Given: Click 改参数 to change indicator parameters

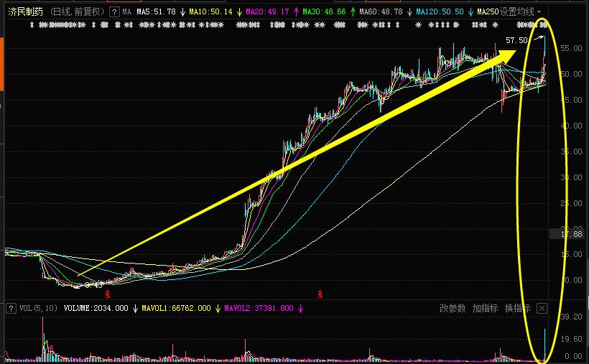Looking at the screenshot, I should [453, 309].
